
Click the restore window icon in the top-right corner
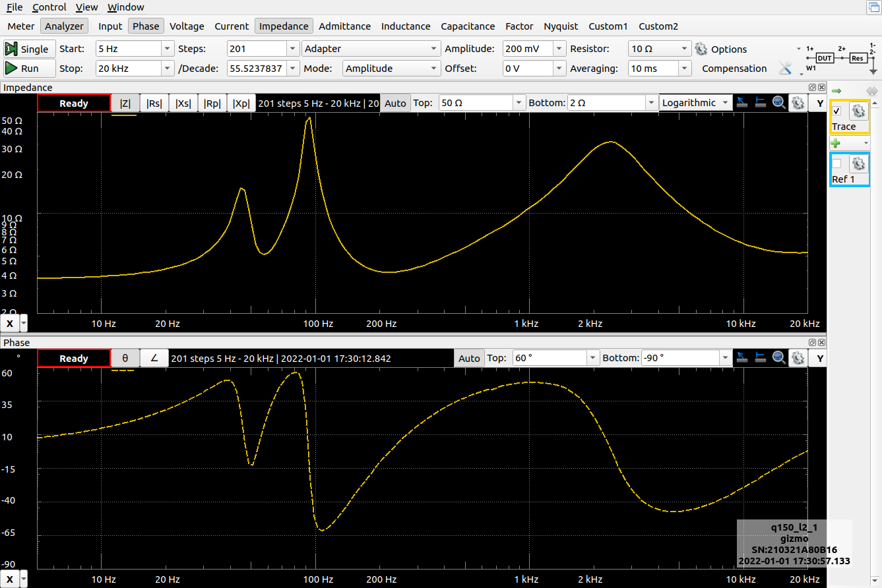[x=873, y=7]
